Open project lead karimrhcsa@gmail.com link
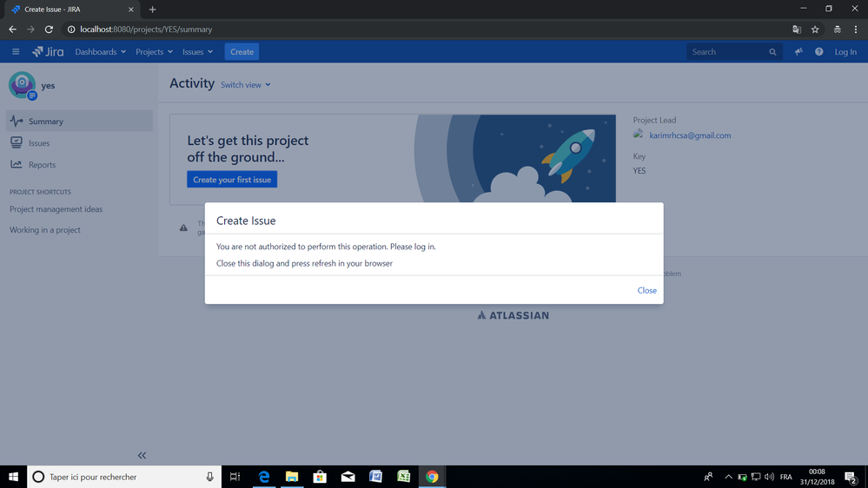 pyautogui.click(x=690, y=135)
